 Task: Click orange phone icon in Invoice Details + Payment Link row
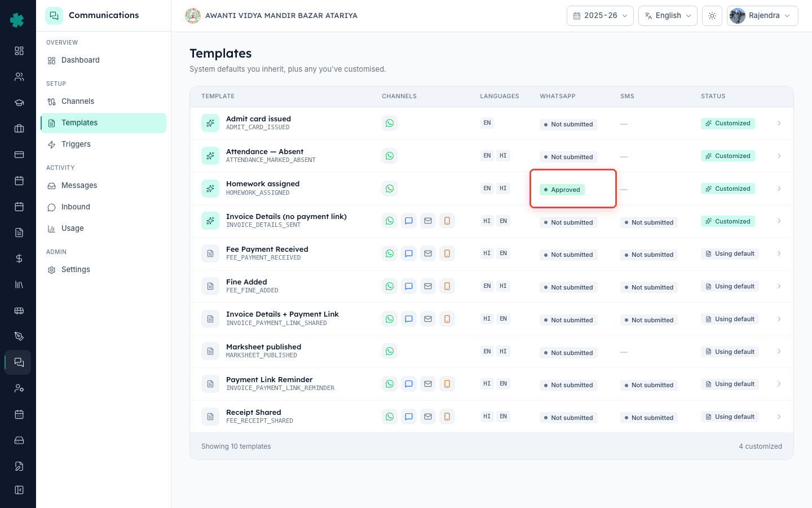pos(447,319)
